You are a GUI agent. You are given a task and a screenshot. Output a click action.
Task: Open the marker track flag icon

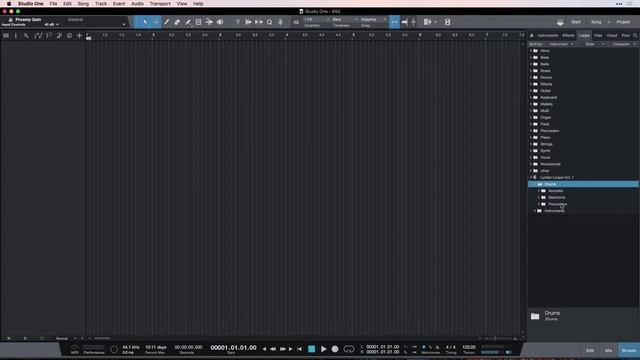pos(49,36)
